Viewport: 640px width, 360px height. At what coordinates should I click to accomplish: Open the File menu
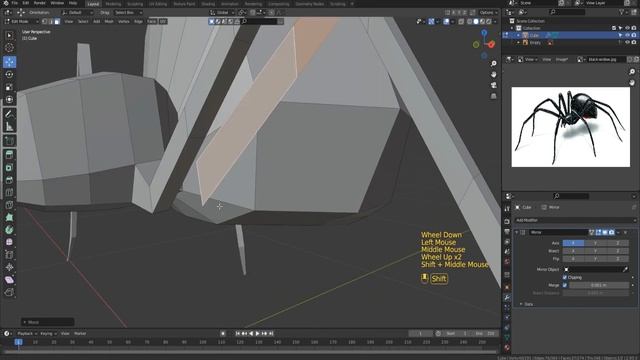pyautogui.click(x=15, y=3)
